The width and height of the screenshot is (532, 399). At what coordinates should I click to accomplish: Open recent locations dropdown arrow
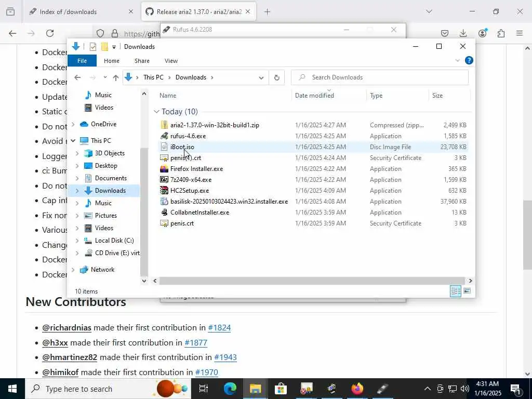[x=105, y=77]
